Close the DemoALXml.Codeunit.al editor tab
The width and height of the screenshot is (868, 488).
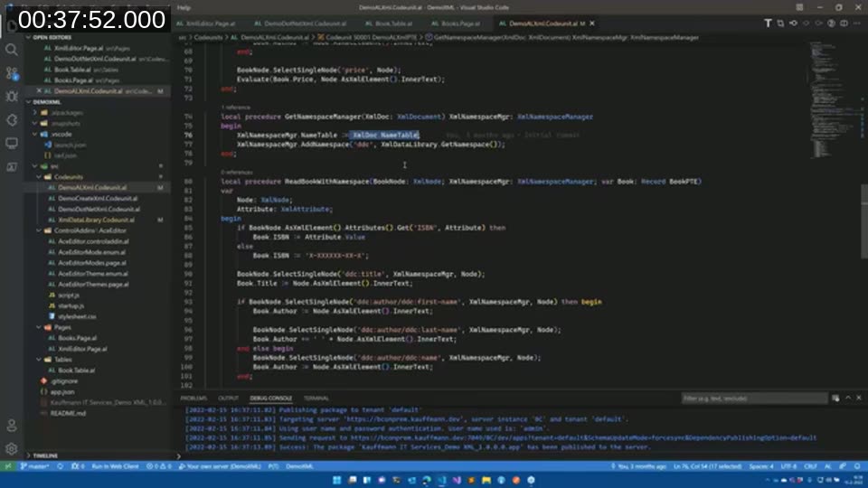pos(592,23)
